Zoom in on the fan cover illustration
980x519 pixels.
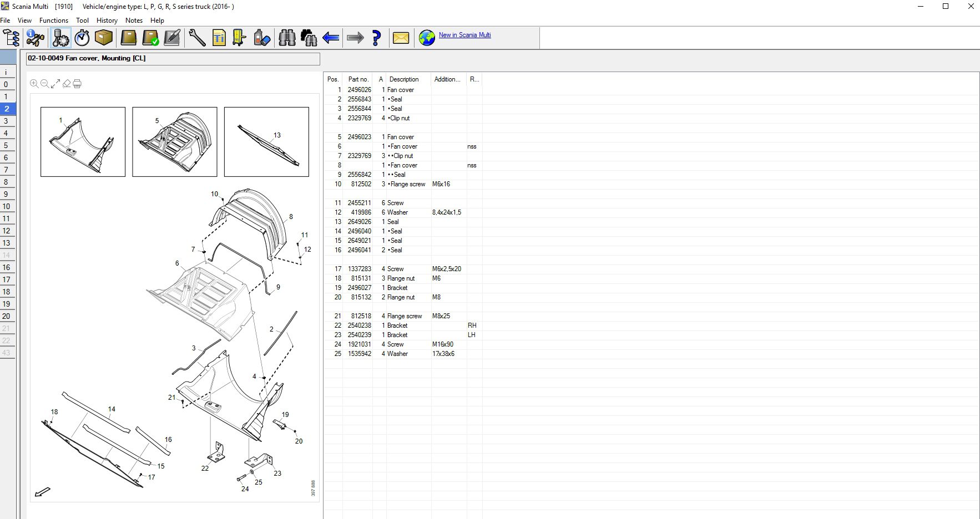[34, 84]
